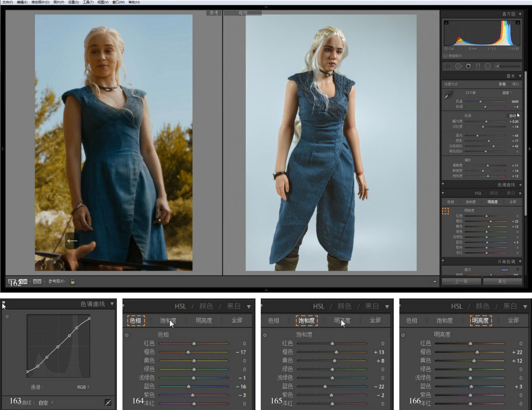The width and height of the screenshot is (532, 410).
Task: Open the 修改照片(D) menu
Action: pos(40,2)
